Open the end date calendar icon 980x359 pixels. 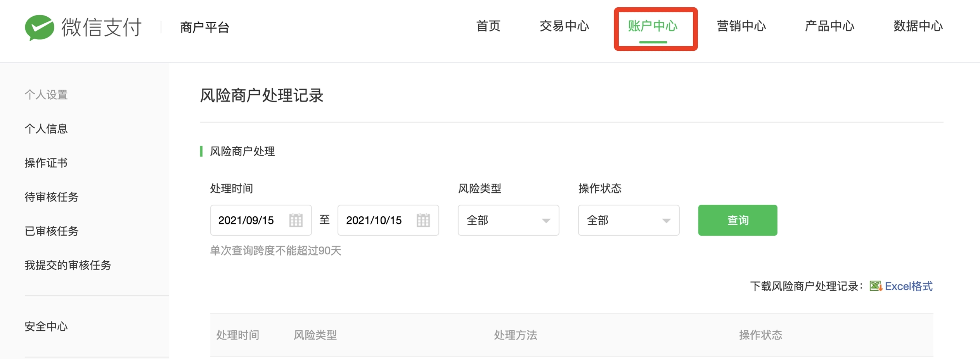point(423,220)
